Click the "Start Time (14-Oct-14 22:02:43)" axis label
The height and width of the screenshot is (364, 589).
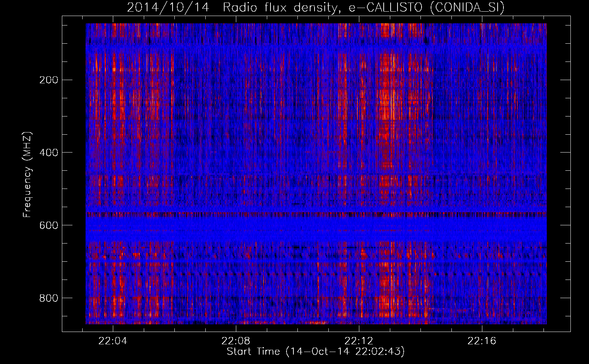coord(316,352)
